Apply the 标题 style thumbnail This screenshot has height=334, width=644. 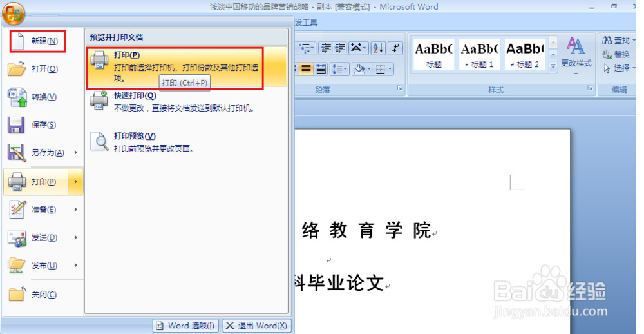(433, 54)
